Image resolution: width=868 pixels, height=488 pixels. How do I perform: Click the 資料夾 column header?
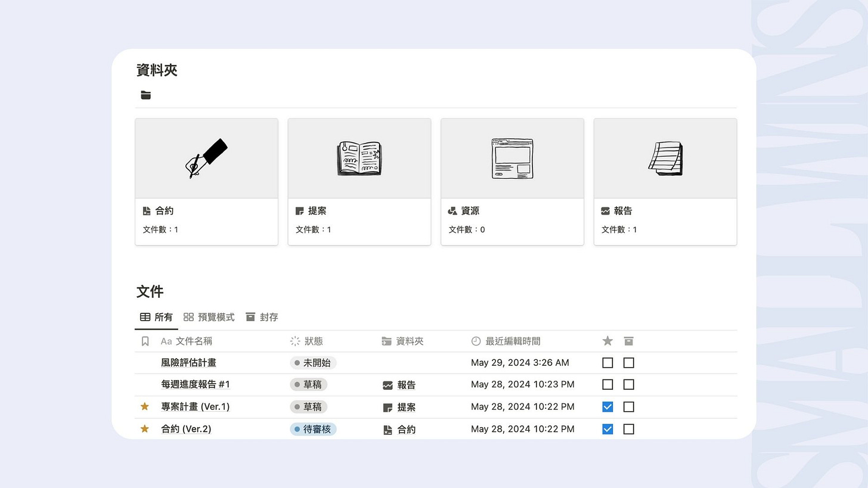tap(402, 341)
